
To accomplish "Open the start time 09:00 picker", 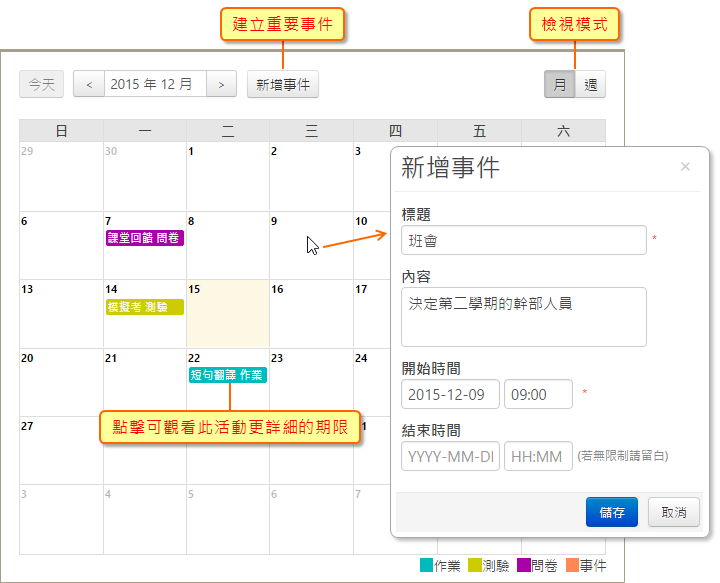I will pyautogui.click(x=538, y=394).
